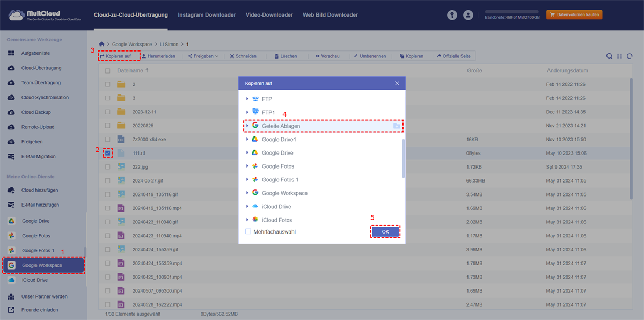Screen dimensions: 644x320
Task: Open Web Bild Downloader tab
Action: (x=330, y=15)
